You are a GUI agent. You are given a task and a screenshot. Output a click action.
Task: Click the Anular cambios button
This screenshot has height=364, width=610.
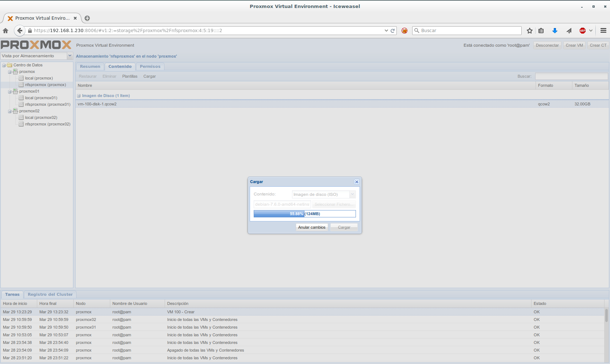coord(311,227)
